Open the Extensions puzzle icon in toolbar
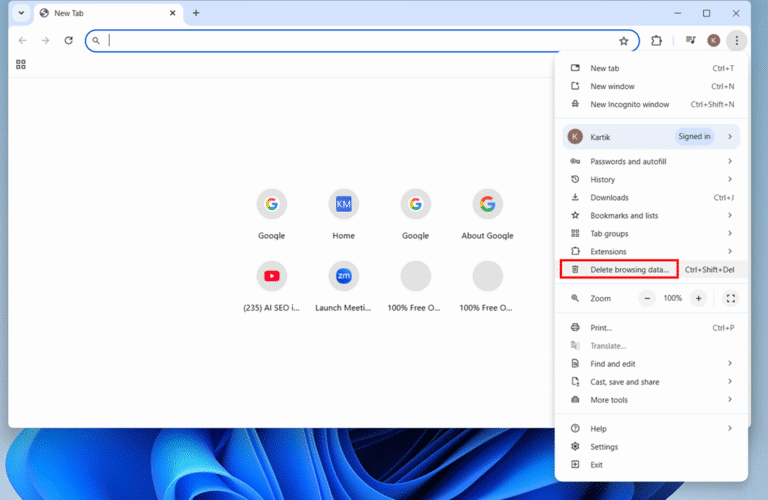This screenshot has height=500, width=768. (656, 41)
